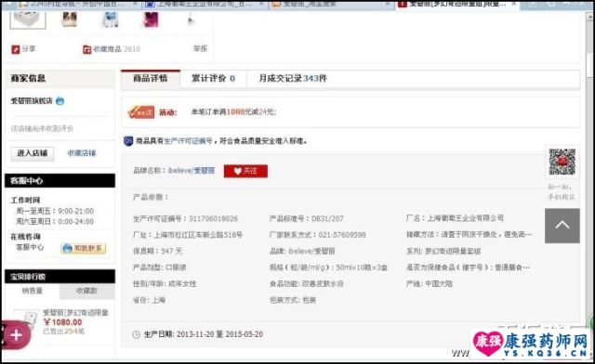Switch to the 销售量 ranking tab
Viewport: 595px width, 364px height.
(x=33, y=291)
